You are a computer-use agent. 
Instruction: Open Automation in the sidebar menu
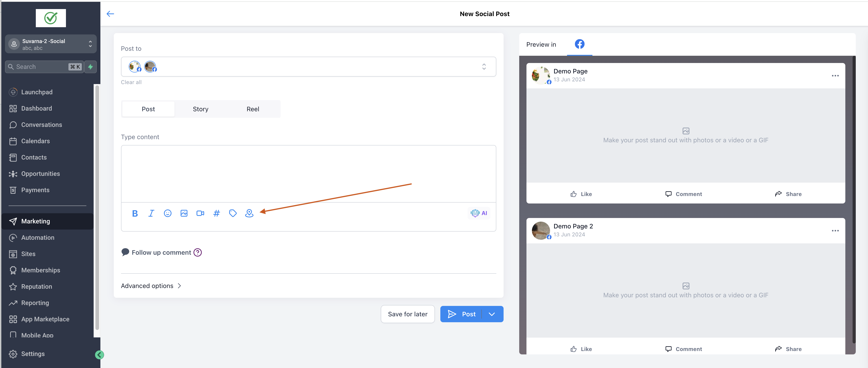pos(38,237)
